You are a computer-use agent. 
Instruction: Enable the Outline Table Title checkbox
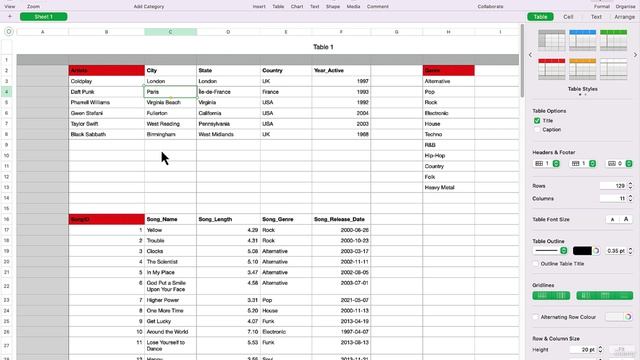point(536,264)
